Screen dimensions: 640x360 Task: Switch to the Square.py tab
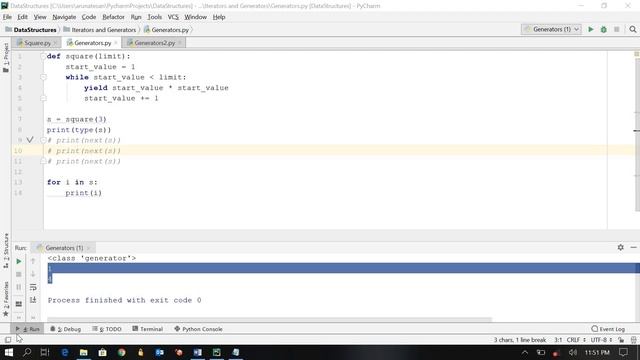point(37,42)
